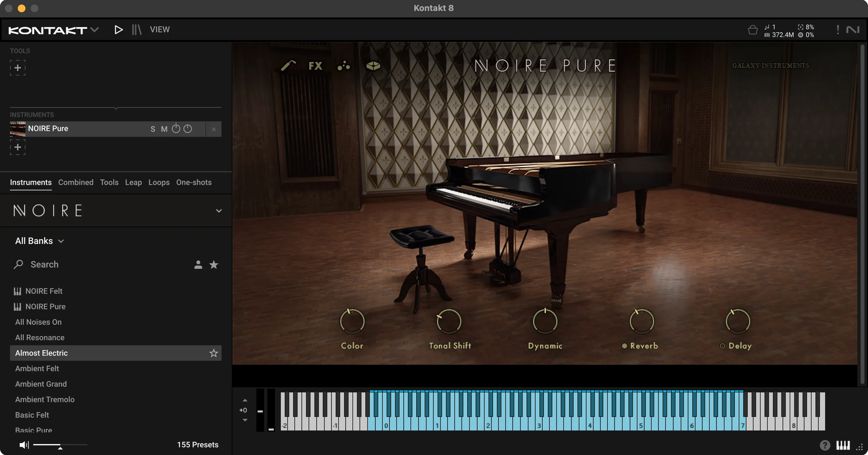The height and width of the screenshot is (455, 868).
Task: Toggle the on-screen keyboard icon
Action: tap(843, 445)
